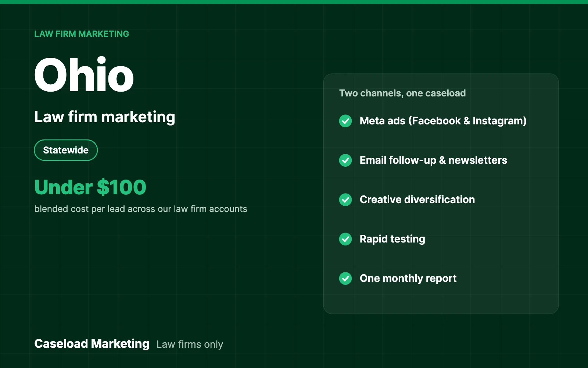
Task: Click 'Creative diversification' text
Action: pos(417,199)
